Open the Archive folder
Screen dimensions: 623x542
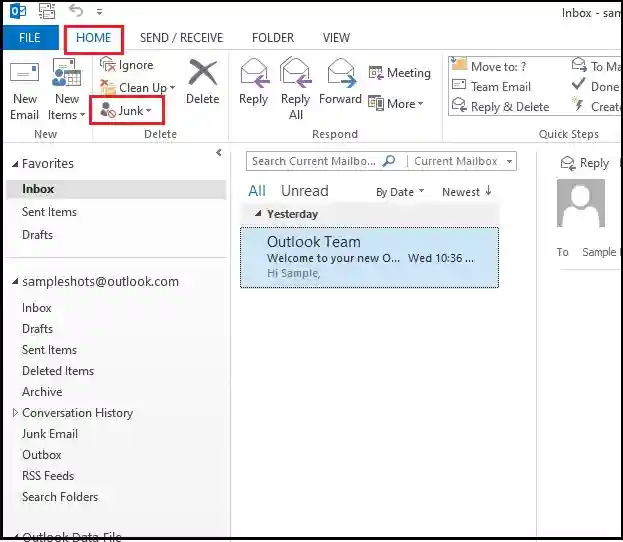tap(42, 392)
